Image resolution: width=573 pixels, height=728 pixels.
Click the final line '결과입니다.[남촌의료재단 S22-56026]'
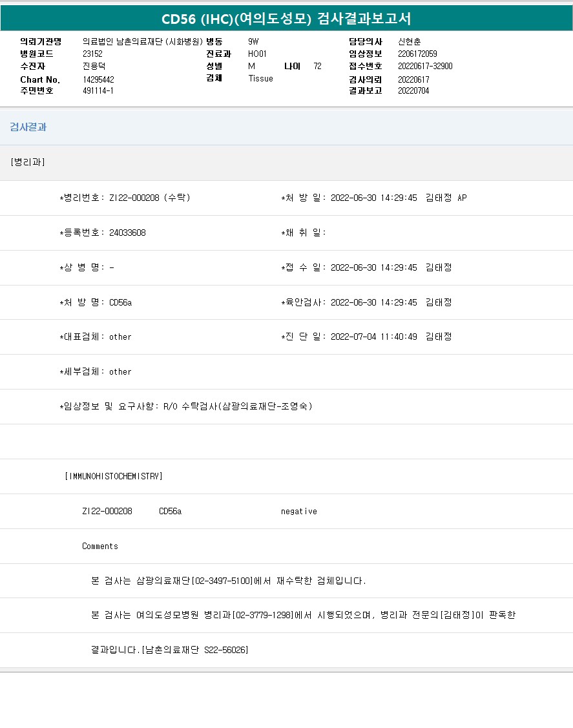[169, 650]
